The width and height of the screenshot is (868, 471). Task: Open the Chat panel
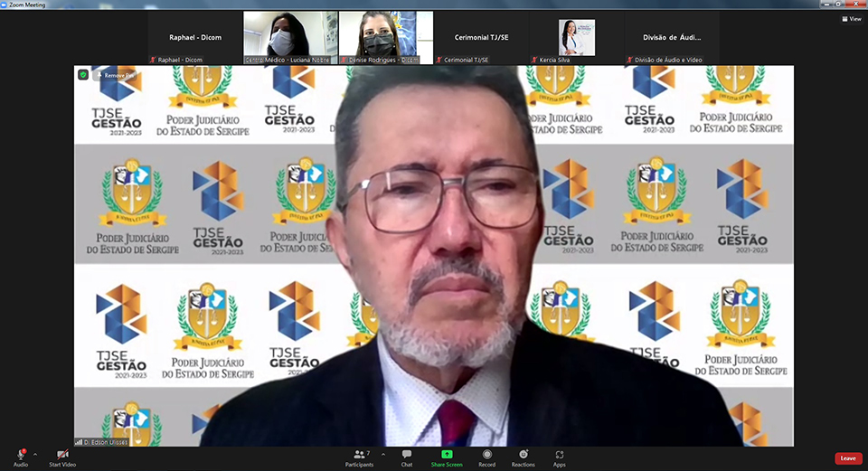pyautogui.click(x=407, y=454)
